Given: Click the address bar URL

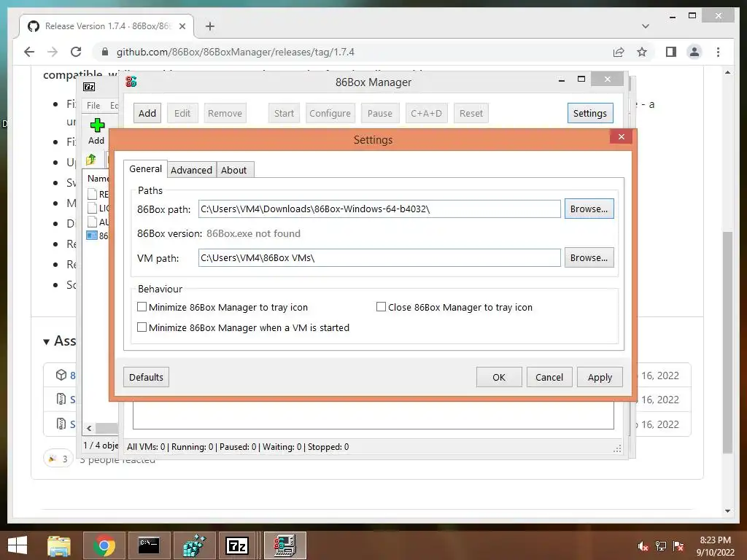Looking at the screenshot, I should click(236, 52).
